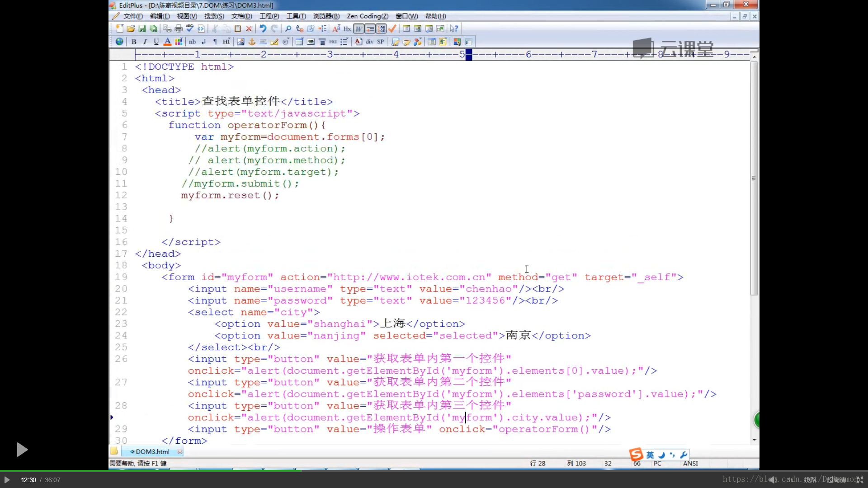Image resolution: width=868 pixels, height=488 pixels.
Task: Switch IME language with 英 button
Action: [x=650, y=455]
